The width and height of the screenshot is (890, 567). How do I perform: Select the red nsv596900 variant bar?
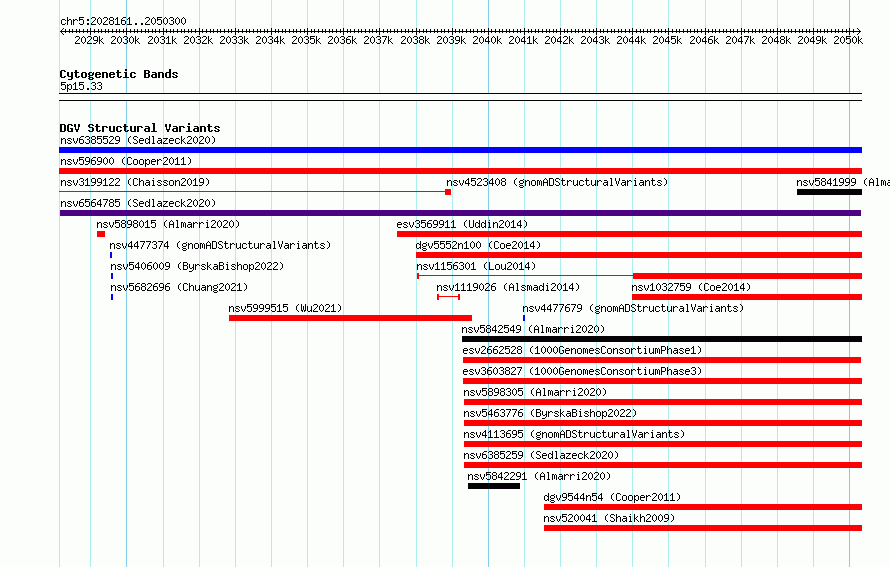click(x=460, y=171)
